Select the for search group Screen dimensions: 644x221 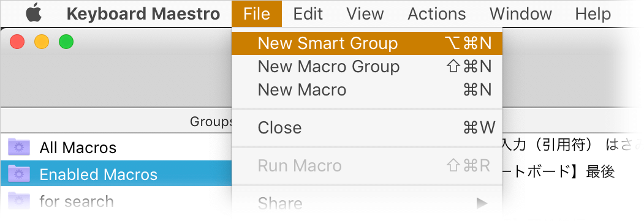(116, 201)
